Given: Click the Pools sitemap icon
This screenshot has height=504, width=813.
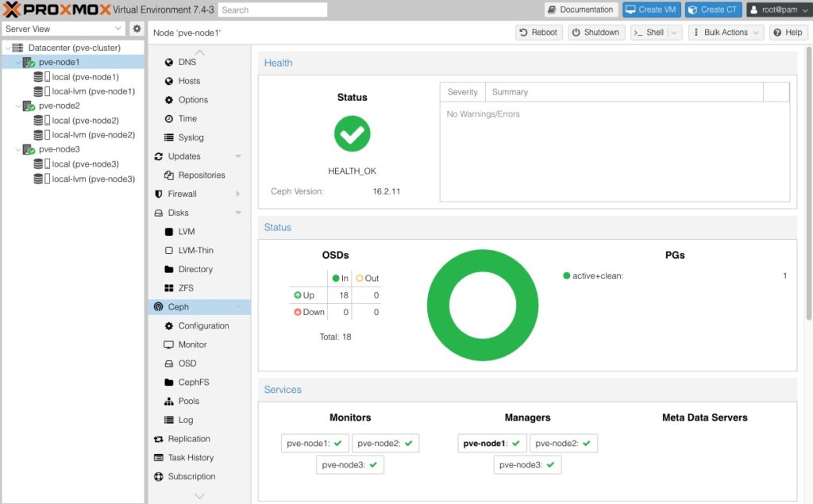Looking at the screenshot, I should click(x=168, y=402).
